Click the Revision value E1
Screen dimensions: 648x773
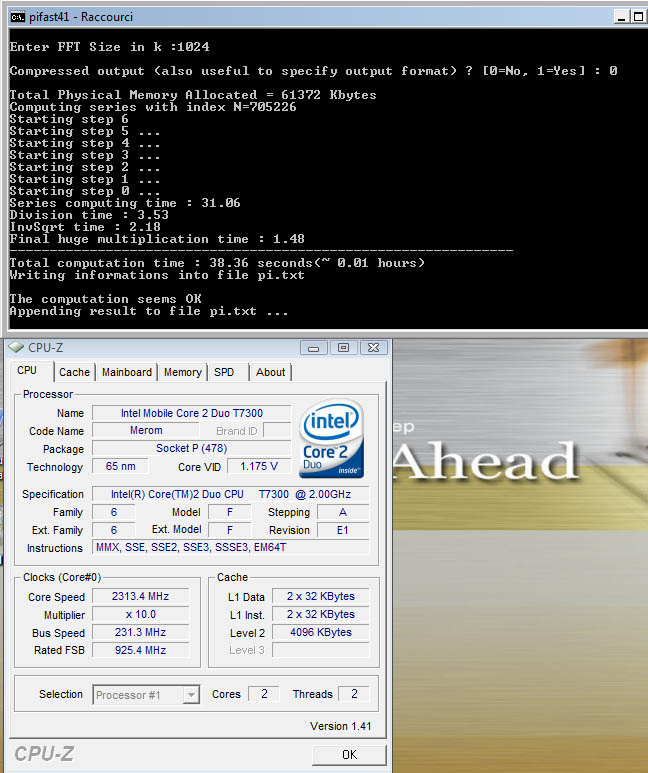tap(343, 530)
